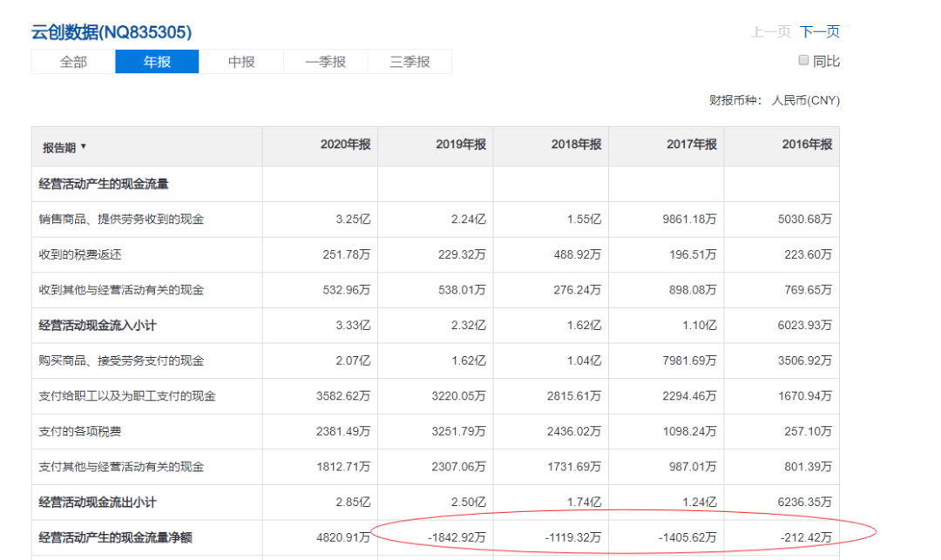Select the row label 支付其他与经营活动有关的现金

point(121,467)
